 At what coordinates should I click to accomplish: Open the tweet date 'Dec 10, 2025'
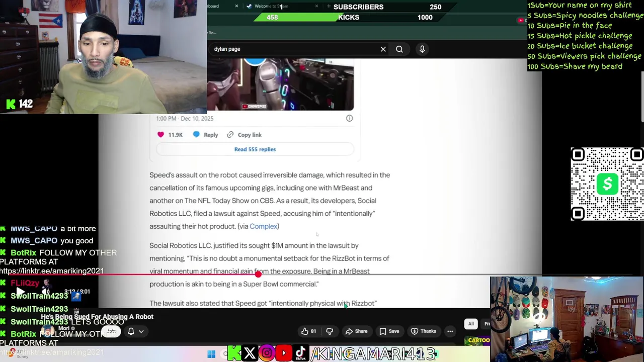point(197,119)
